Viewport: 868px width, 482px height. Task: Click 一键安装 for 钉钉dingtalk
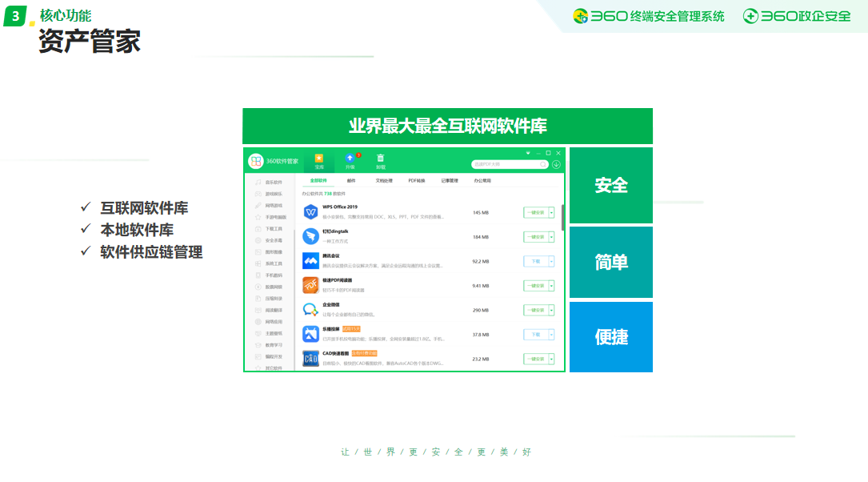[536, 237]
